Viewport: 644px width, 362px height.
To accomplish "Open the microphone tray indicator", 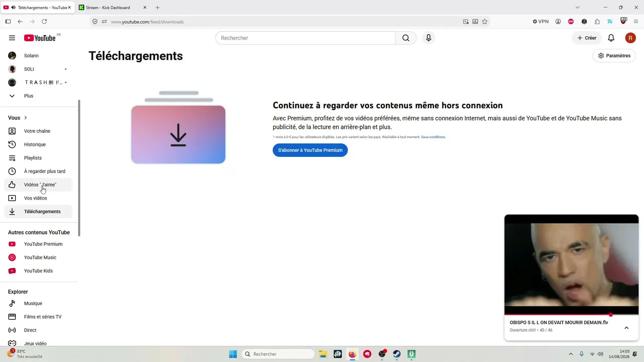I will pos(582,354).
